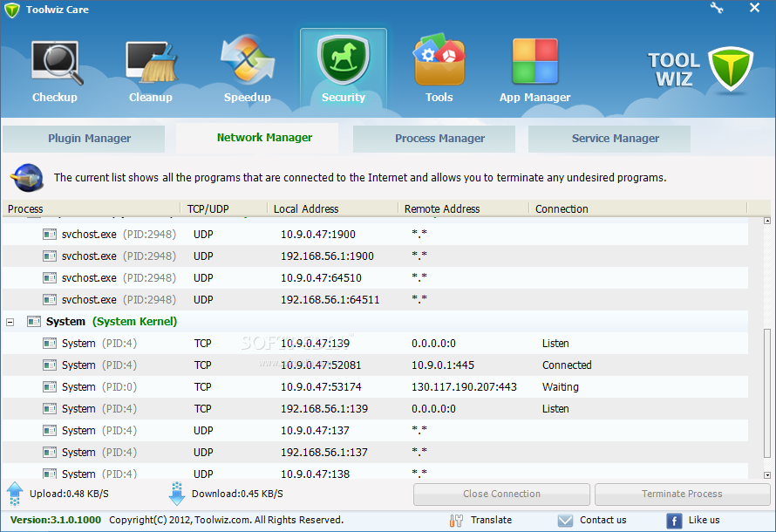Select the Security shield icon

(344, 60)
